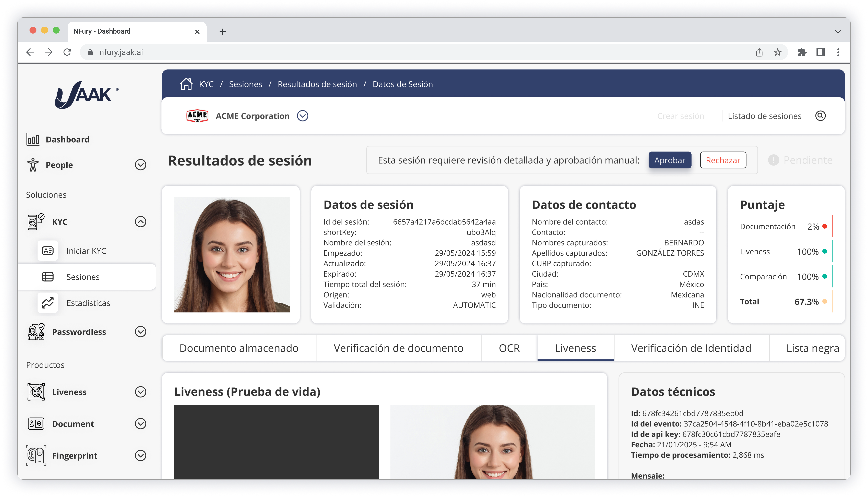868x497 pixels.
Task: Click the home icon in breadcrumb
Action: point(186,84)
